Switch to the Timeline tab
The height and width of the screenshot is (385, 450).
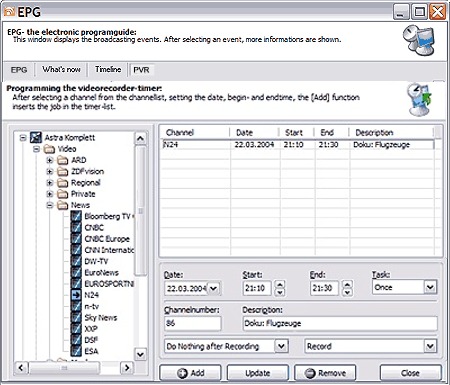pos(108,69)
